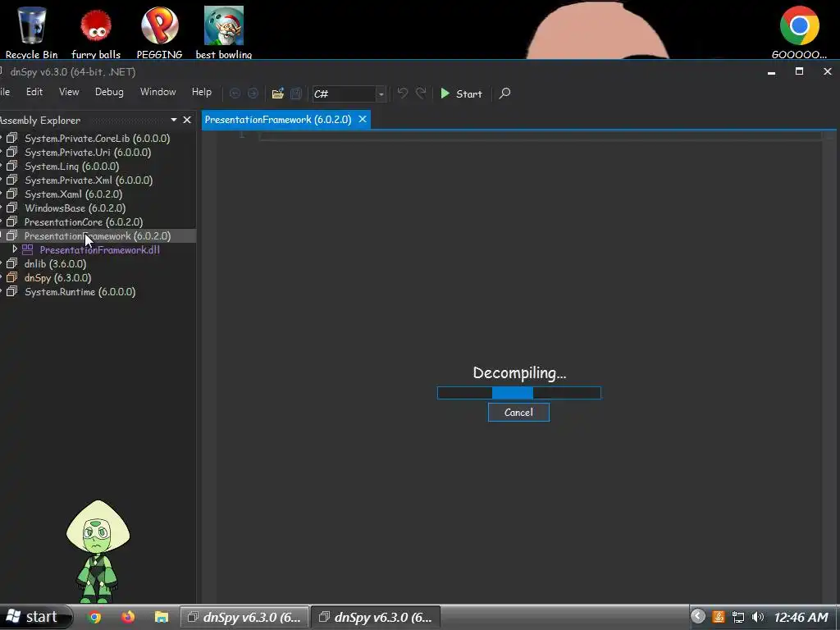This screenshot has height=630, width=840.
Task: Open the Edit menu
Action: click(x=34, y=92)
